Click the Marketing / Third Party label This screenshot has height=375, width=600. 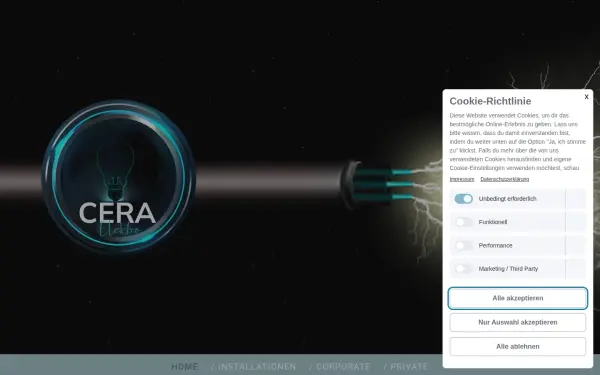[x=508, y=269]
